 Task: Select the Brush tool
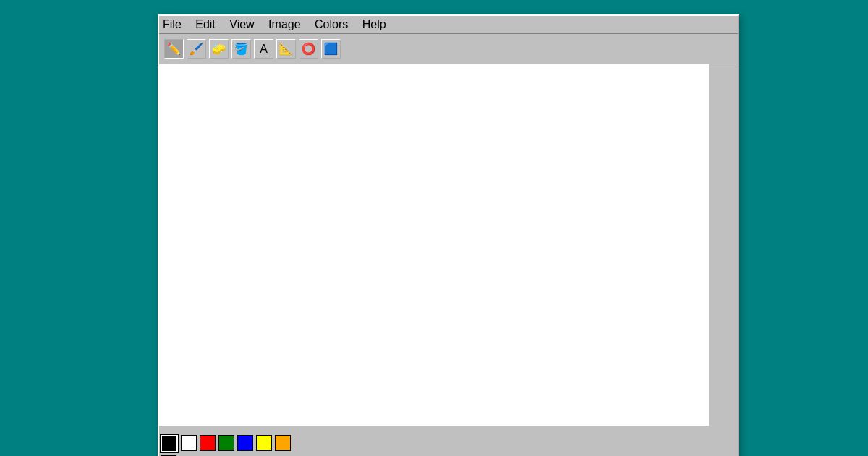coord(196,48)
